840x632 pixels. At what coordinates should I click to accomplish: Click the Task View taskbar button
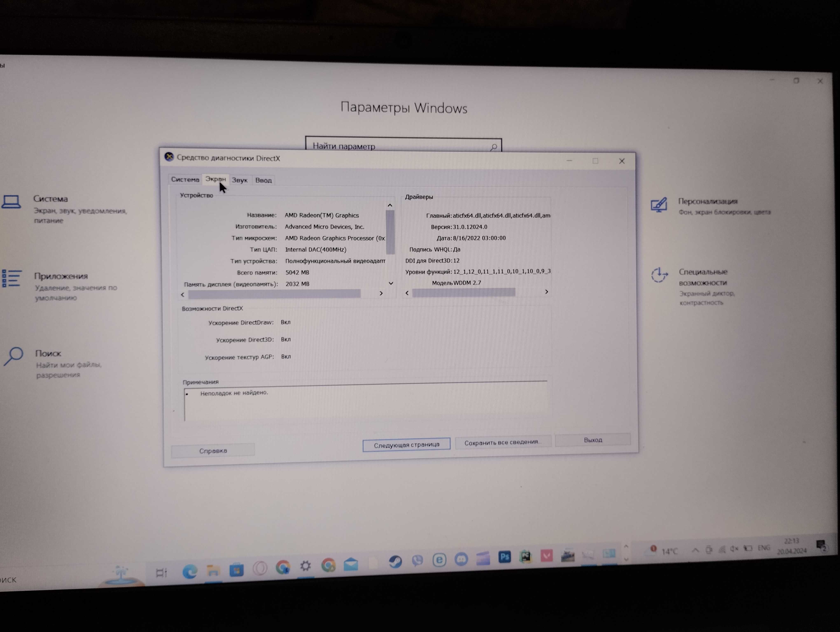161,573
